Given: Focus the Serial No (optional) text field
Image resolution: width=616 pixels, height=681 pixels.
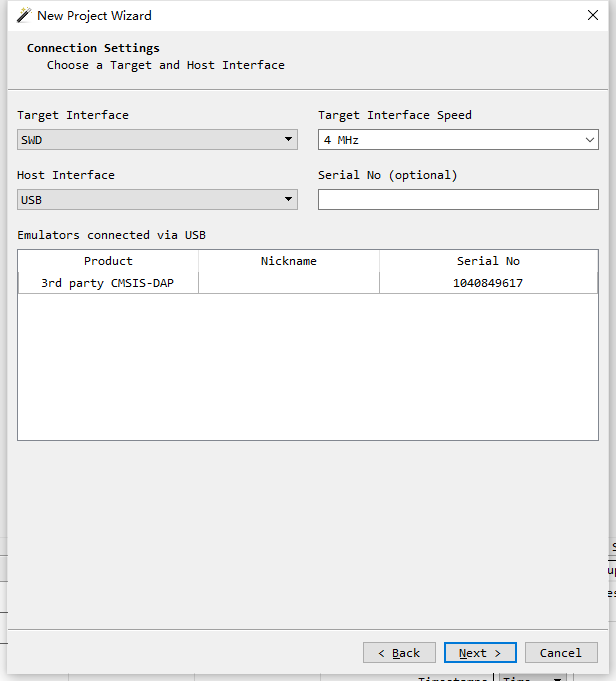Looking at the screenshot, I should tap(458, 199).
